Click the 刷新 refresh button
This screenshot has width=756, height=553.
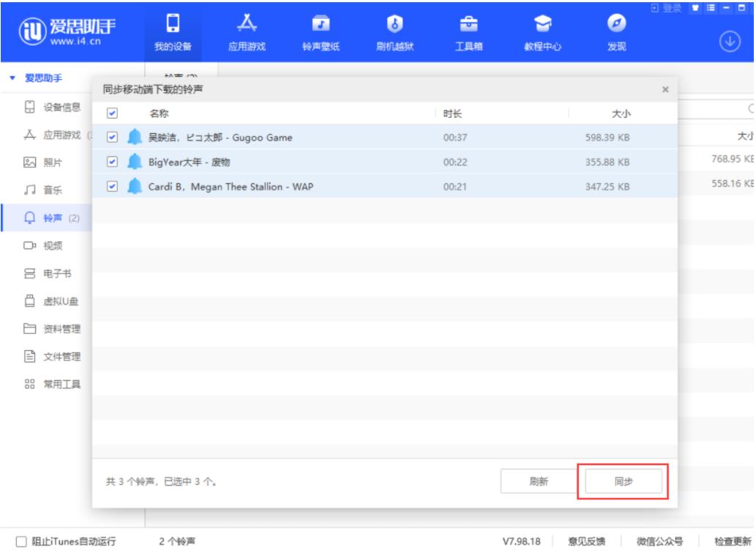coord(539,481)
